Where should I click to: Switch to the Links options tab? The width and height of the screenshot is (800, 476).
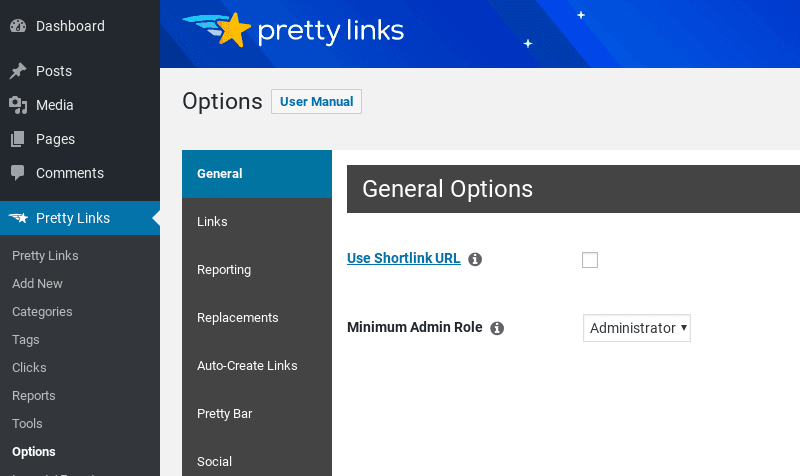(257, 221)
